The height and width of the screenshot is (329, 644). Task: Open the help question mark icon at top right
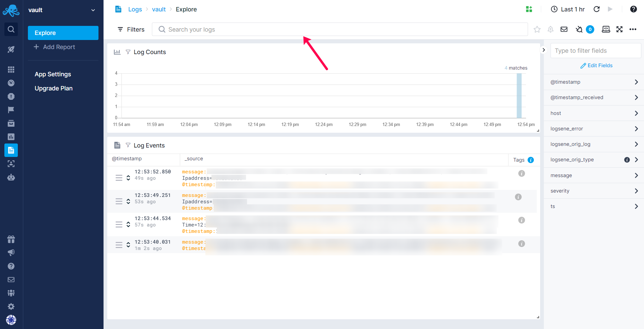tap(634, 9)
